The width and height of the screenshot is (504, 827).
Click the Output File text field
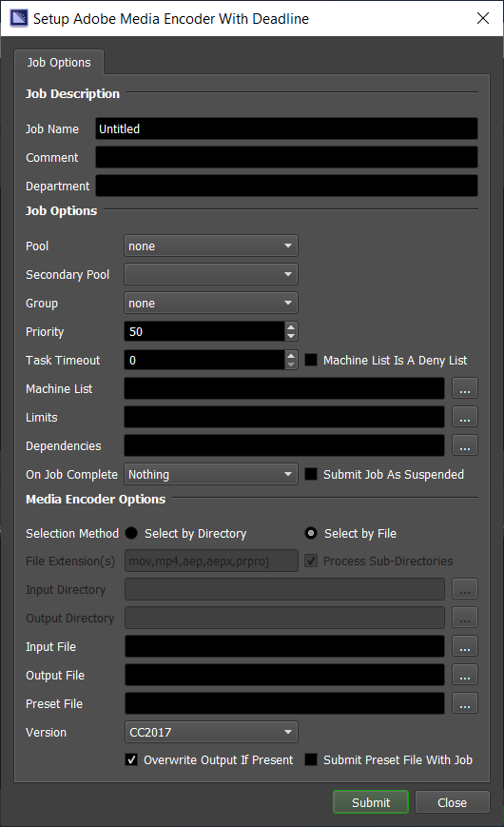[x=284, y=675]
